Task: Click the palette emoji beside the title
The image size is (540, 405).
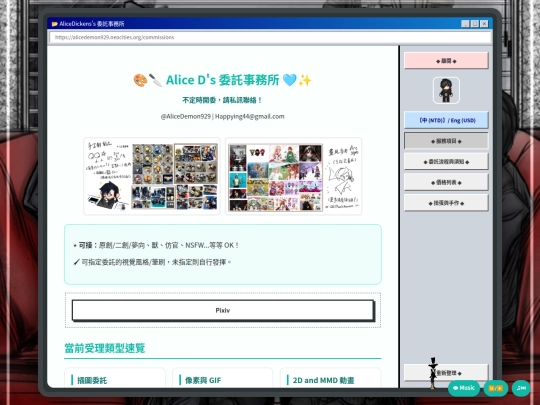Action: [x=140, y=80]
